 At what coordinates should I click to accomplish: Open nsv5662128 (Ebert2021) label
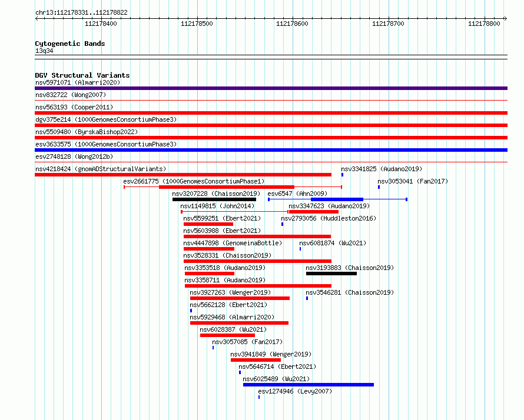(x=228, y=305)
